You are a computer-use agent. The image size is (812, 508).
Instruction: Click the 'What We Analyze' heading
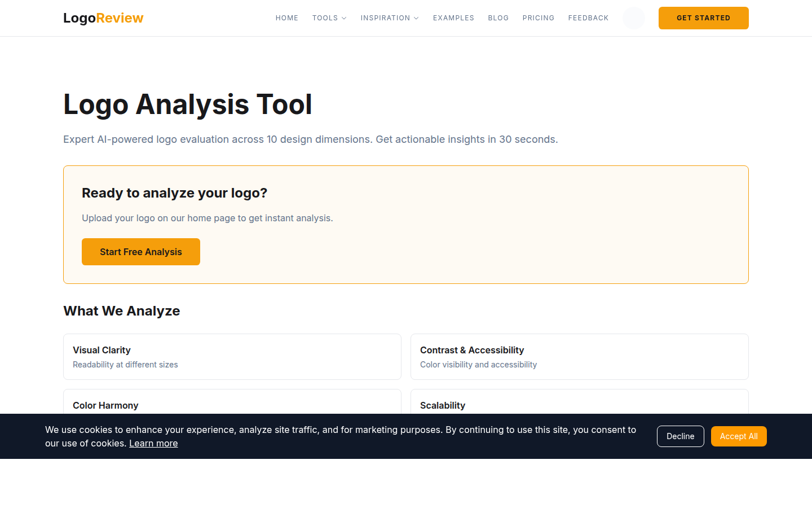click(x=122, y=311)
